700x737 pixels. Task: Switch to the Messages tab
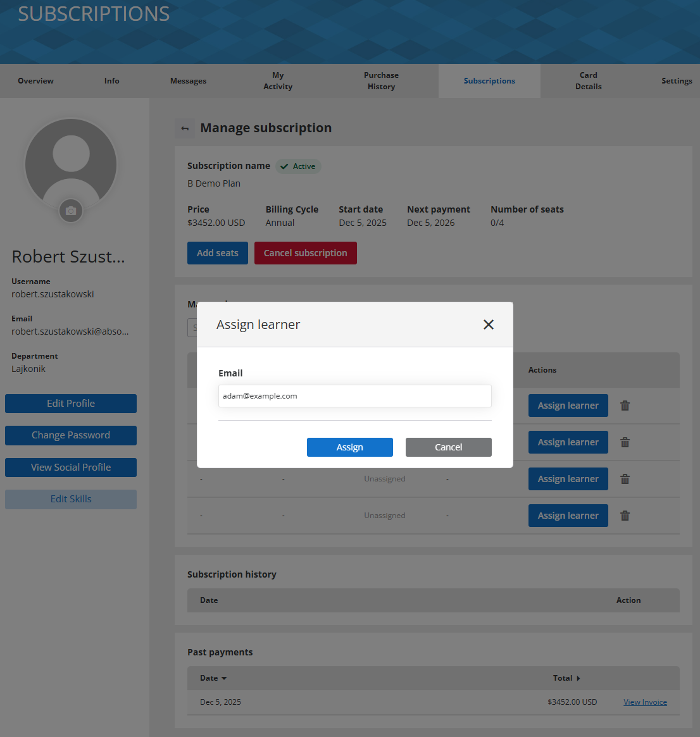tap(188, 81)
